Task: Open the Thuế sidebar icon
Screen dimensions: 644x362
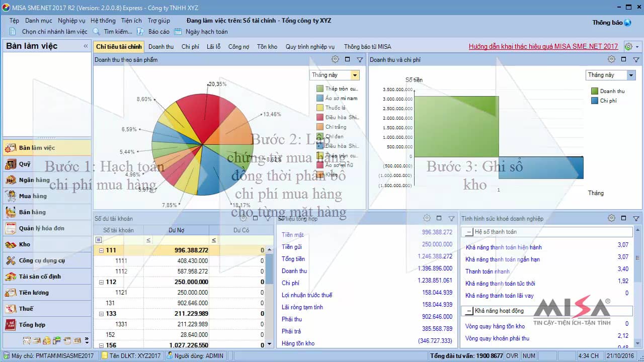Action: (x=11, y=309)
